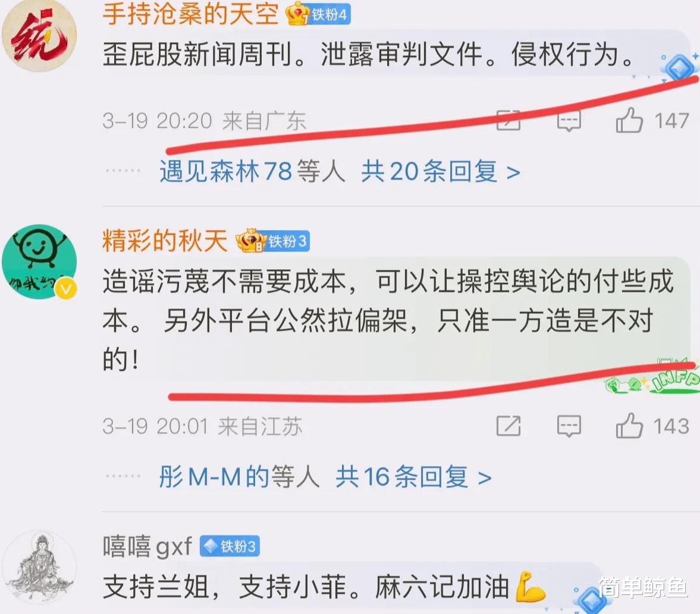The image size is (700, 614).
Task: Open the green smiley avatar profile
Action: coord(39,262)
